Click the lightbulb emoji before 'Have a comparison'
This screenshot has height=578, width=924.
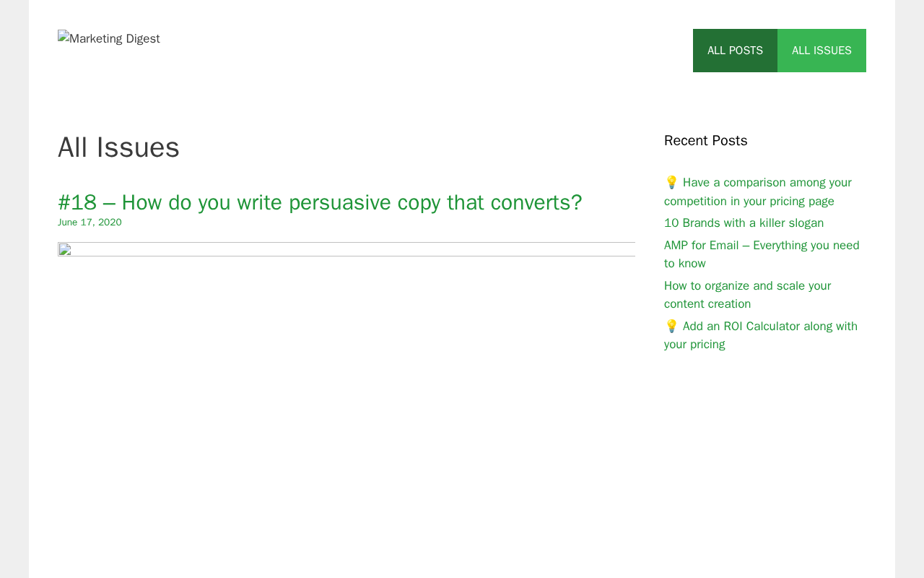pos(671,182)
